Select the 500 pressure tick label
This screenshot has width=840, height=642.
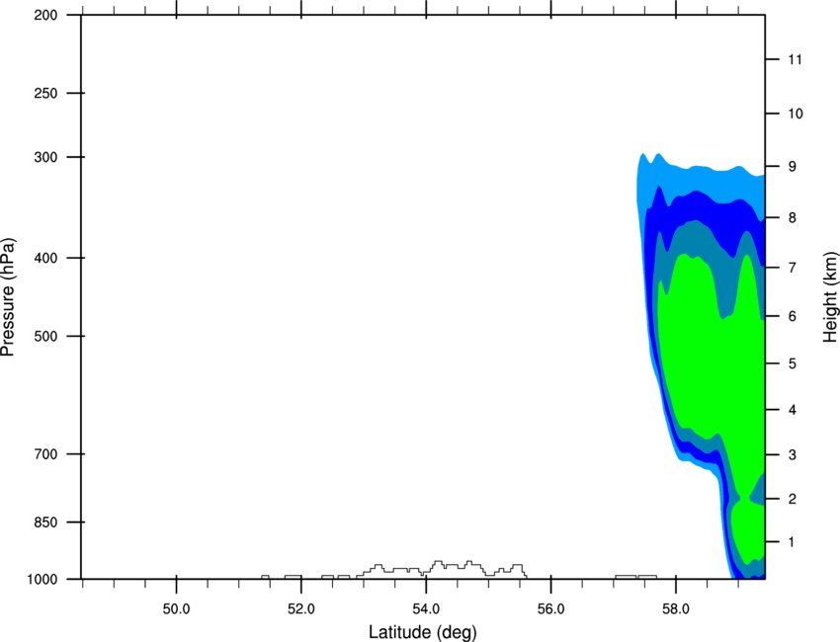pos(45,336)
